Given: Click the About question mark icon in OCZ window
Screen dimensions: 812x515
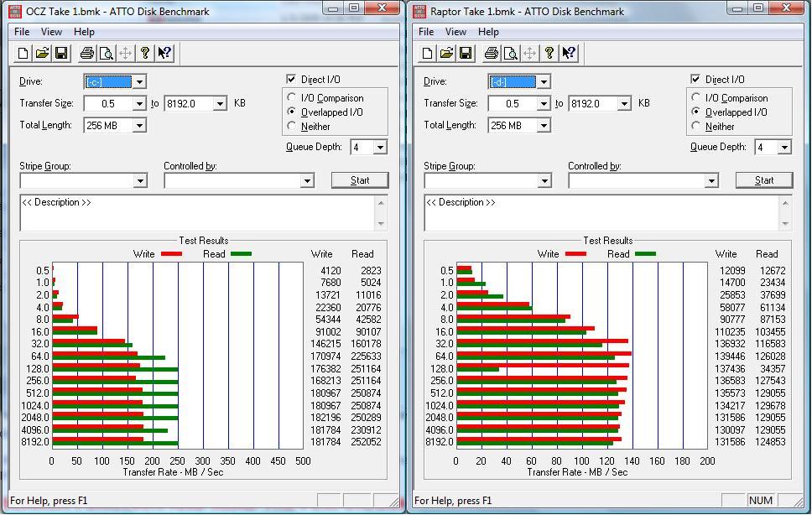Looking at the screenshot, I should (145, 54).
